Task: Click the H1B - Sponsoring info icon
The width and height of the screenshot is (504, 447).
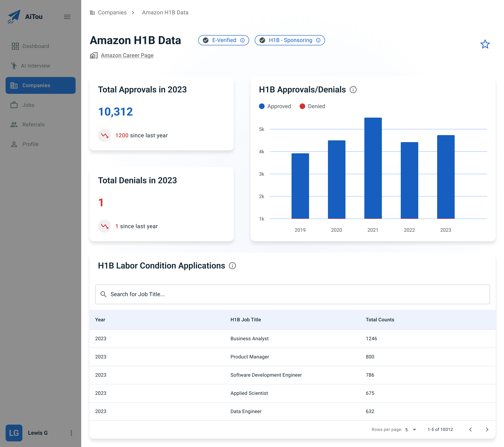Action: (x=318, y=40)
